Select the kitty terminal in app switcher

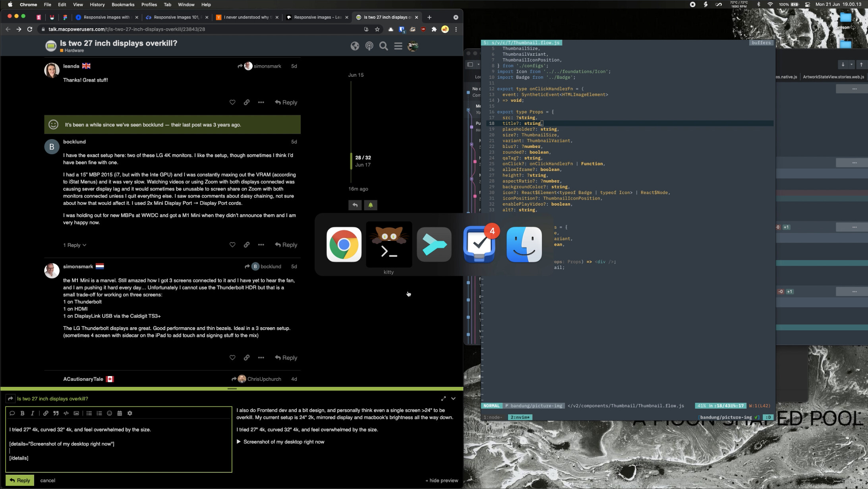389,244
